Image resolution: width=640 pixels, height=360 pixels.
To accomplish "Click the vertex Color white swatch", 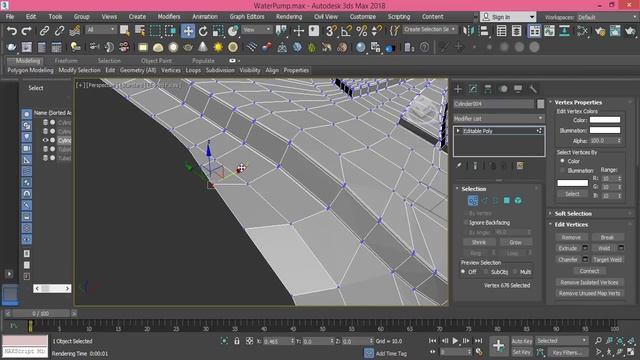I will tap(605, 120).
